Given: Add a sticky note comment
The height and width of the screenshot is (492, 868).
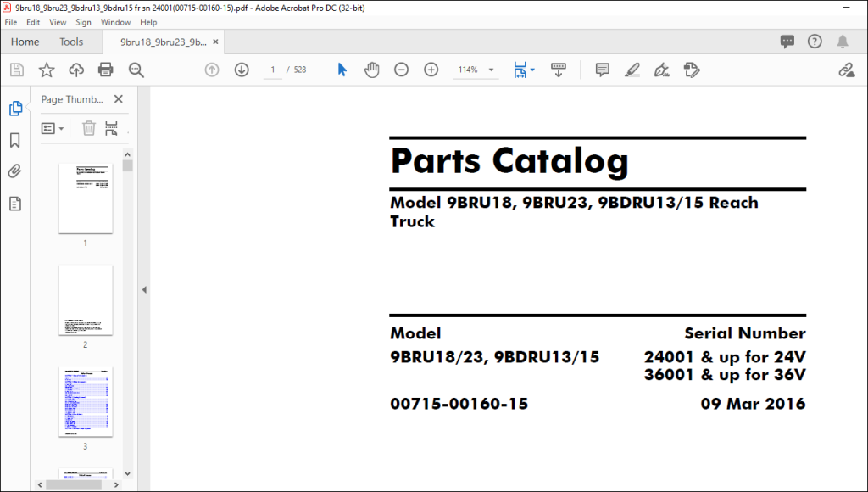Looking at the screenshot, I should (x=603, y=70).
